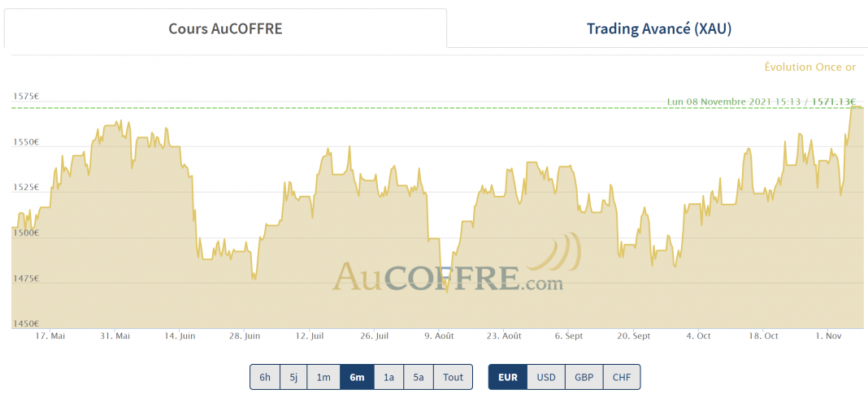
Task: Switch the currency to USD
Action: tap(546, 378)
